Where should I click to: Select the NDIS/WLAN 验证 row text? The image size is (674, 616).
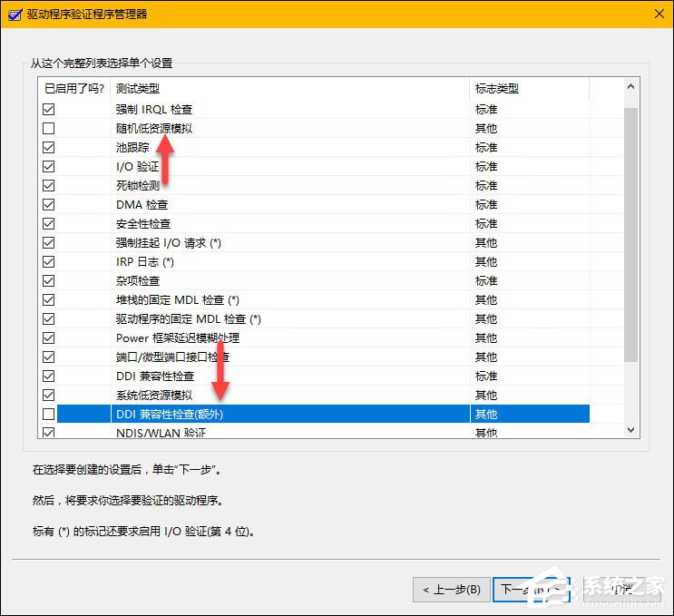[161, 433]
